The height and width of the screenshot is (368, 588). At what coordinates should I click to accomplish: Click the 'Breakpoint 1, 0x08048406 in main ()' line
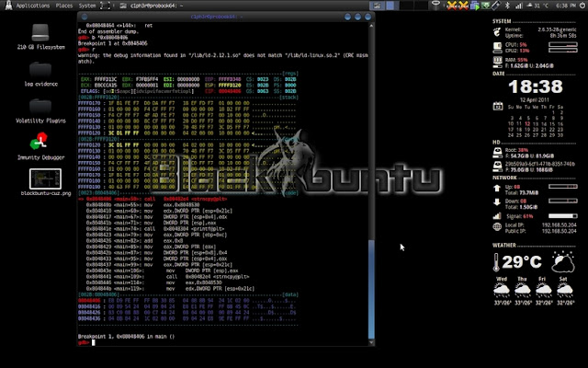click(127, 337)
